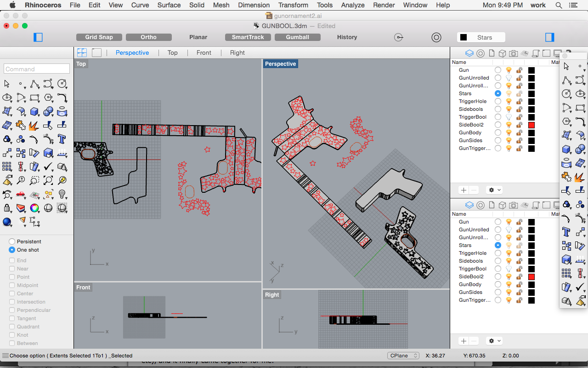Open the command history icon in the status bar
The width and height of the screenshot is (588, 368).
tap(5, 356)
